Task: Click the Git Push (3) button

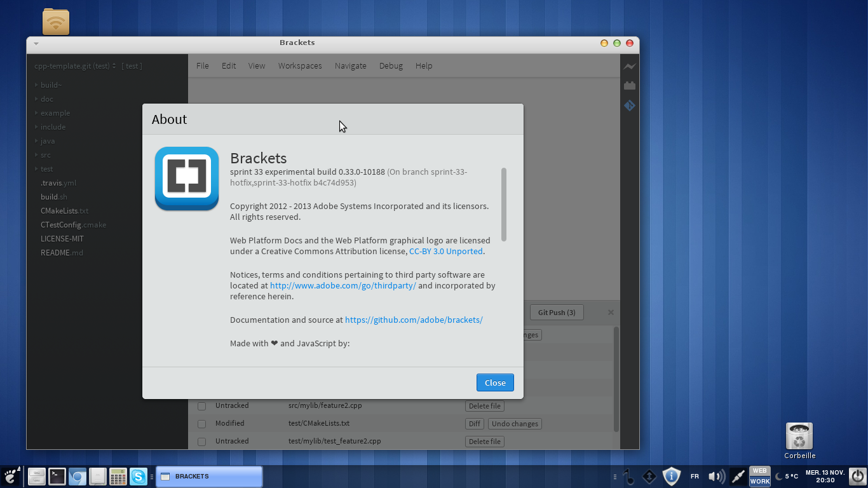Action: (x=557, y=312)
